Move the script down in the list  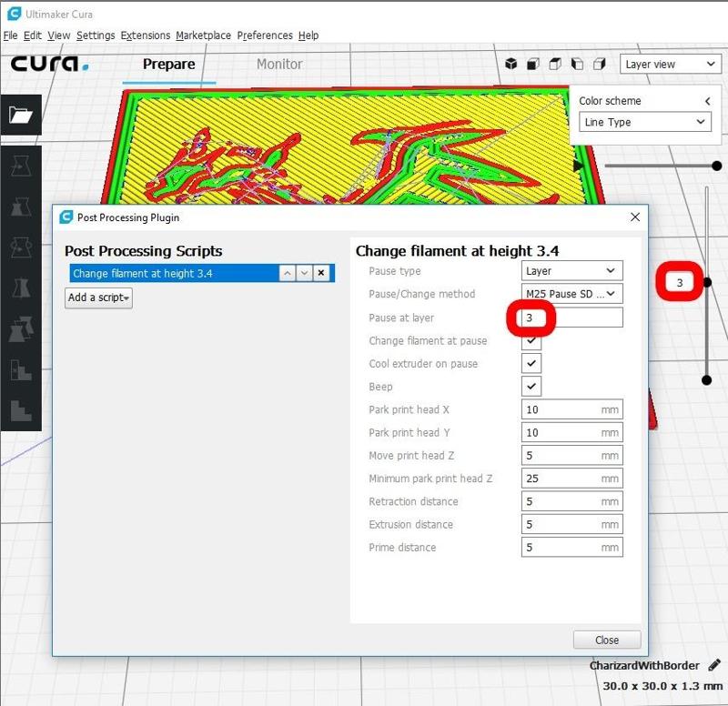(x=304, y=273)
